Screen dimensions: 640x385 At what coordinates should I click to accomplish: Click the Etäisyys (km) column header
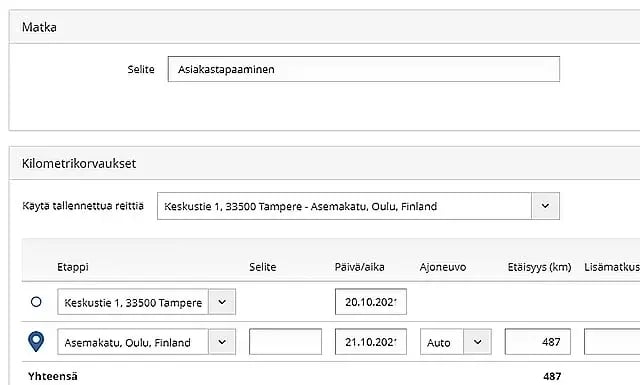click(x=539, y=267)
